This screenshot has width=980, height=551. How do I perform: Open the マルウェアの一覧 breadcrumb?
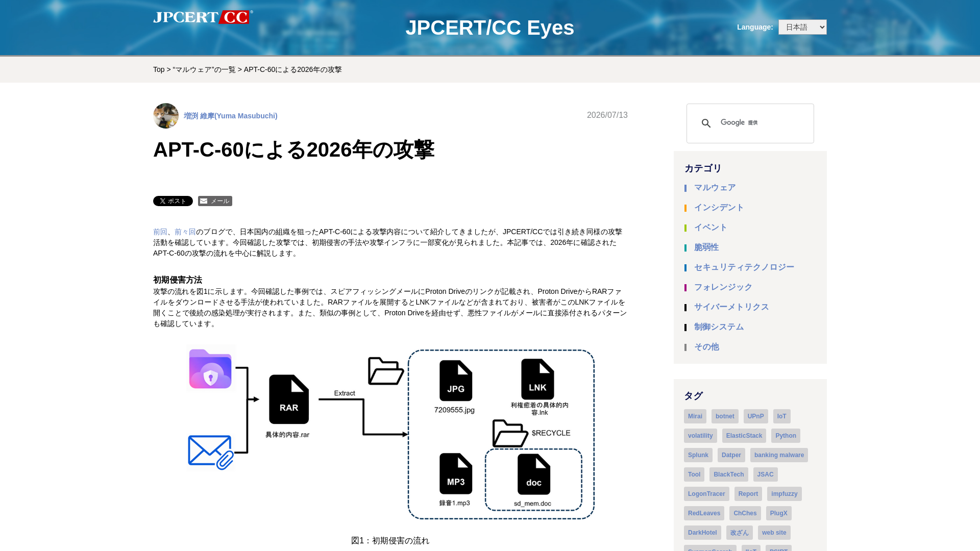(x=204, y=69)
